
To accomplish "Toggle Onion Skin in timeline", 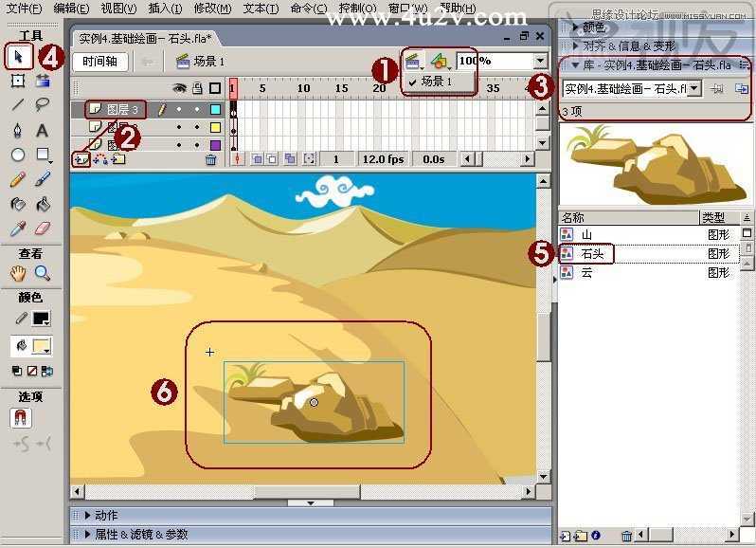I will coord(258,159).
